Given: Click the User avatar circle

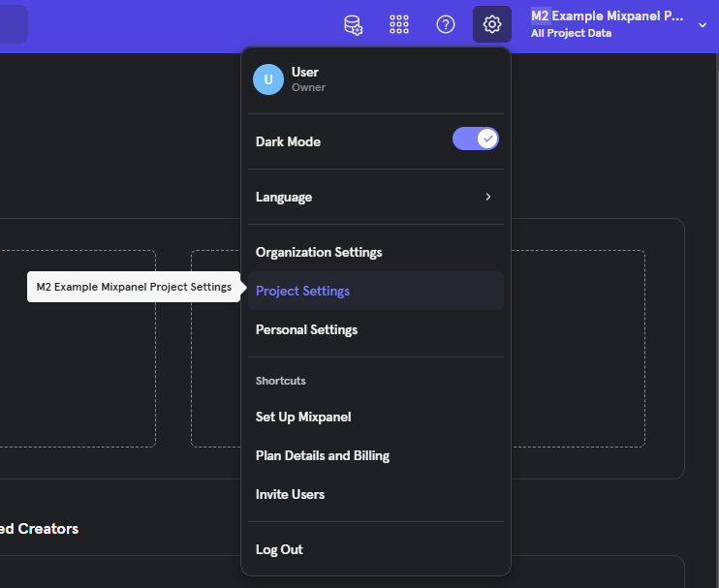Looking at the screenshot, I should tap(268, 79).
